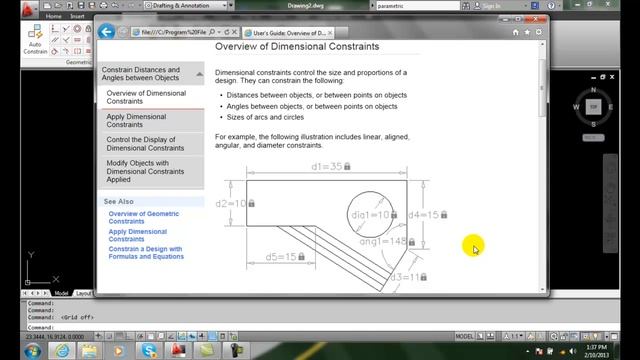This screenshot has height=360, width=640.
Task: Click the AutoCAD command line input
Action: click(x=322, y=327)
